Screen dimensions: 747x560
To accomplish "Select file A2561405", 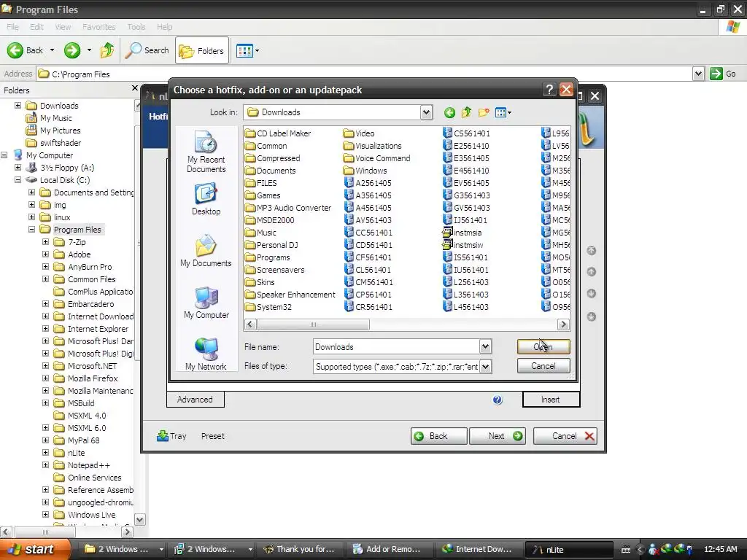I will (368, 183).
